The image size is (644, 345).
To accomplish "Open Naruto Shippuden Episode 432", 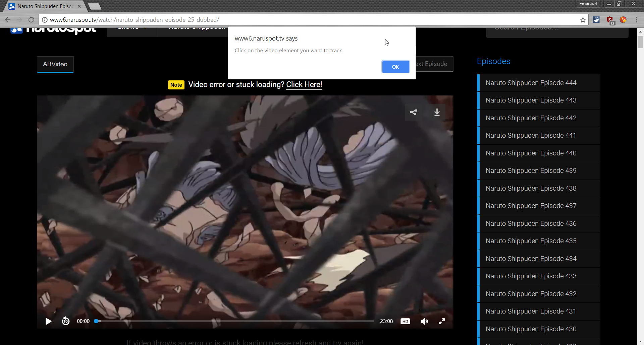I will [538, 294].
